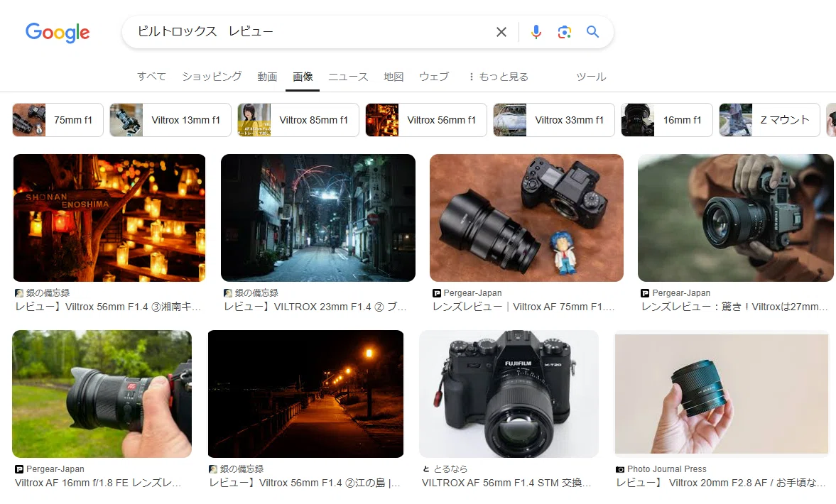This screenshot has width=836, height=504.
Task: Switch to ショッピング tab
Action: click(212, 77)
